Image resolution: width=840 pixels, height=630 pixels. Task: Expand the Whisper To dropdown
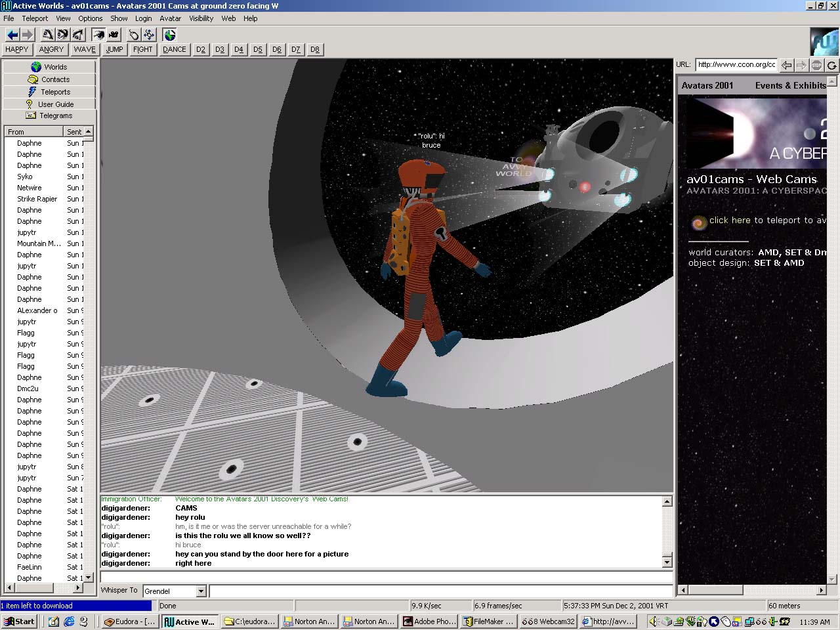tap(201, 591)
